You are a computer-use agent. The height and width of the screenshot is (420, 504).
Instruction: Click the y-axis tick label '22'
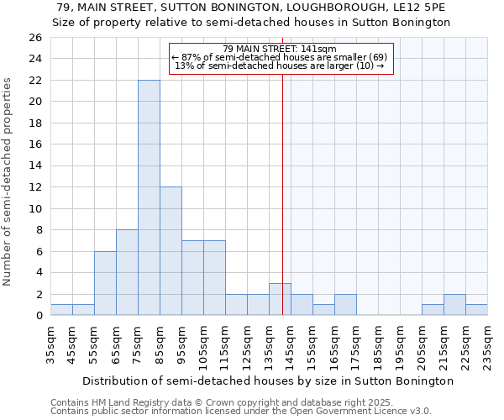pyautogui.click(x=35, y=81)
